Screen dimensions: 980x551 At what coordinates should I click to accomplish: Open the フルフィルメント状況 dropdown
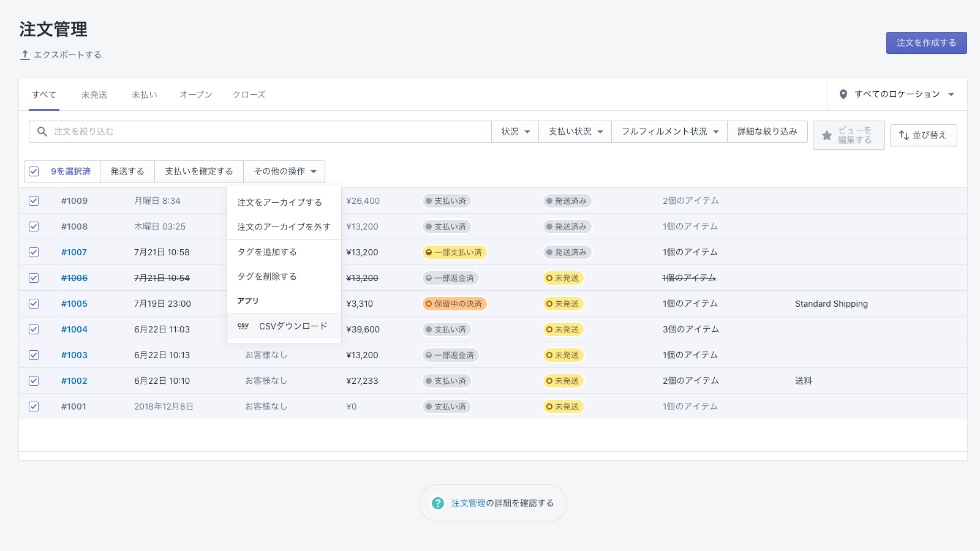tap(668, 131)
